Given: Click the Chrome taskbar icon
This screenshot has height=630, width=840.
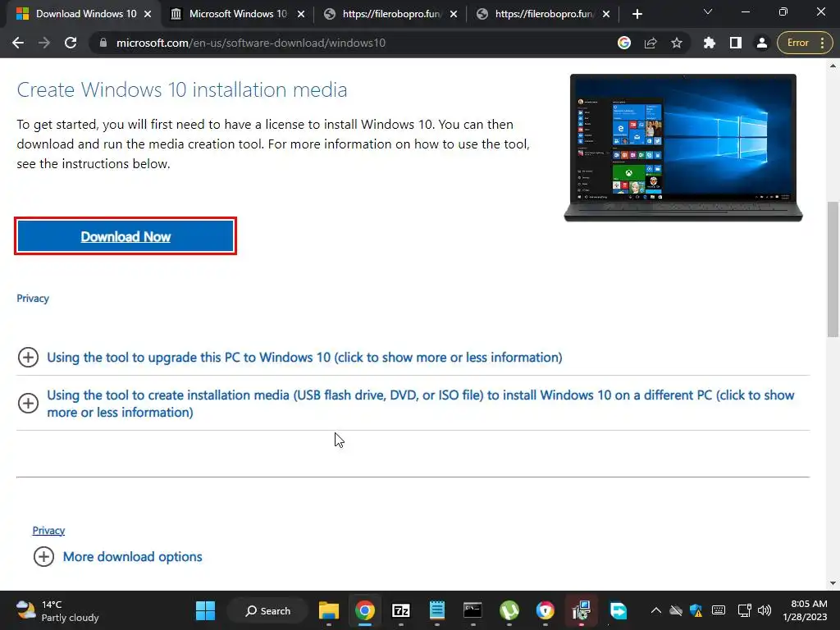Looking at the screenshot, I should [365, 610].
